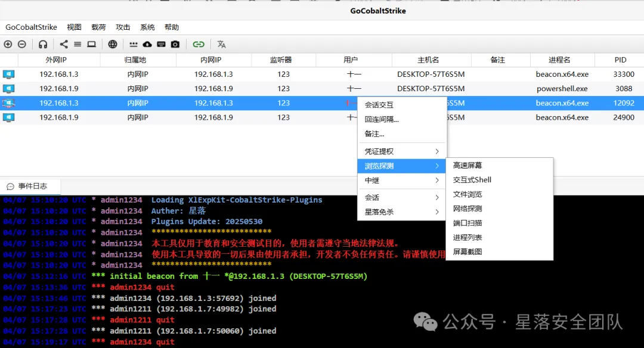
Task: Click the camera screenshots icon
Action: [175, 44]
